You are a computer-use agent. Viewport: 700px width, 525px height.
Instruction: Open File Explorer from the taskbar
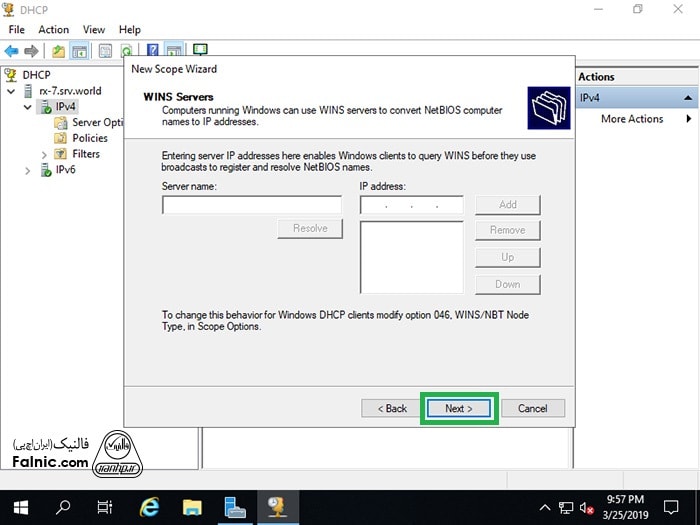pos(192,506)
